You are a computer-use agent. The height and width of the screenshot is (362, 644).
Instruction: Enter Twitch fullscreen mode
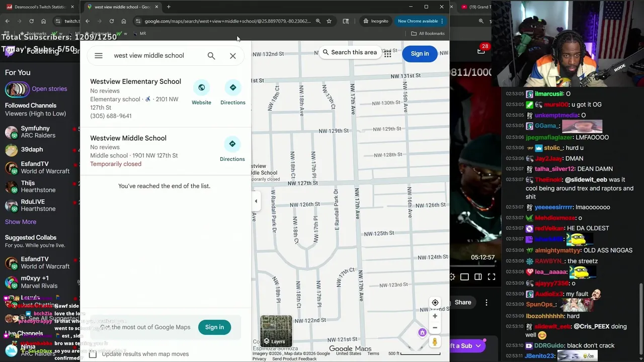point(492,277)
